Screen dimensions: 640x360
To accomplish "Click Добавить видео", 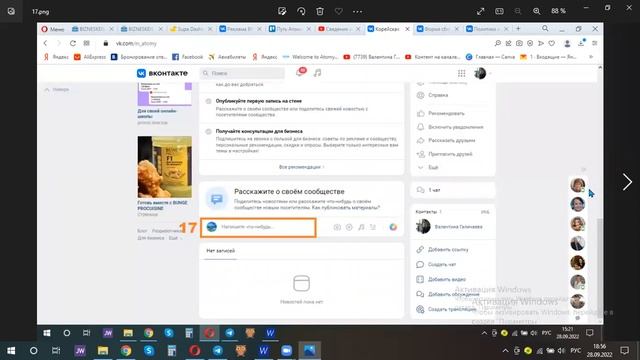I will coord(447,279).
